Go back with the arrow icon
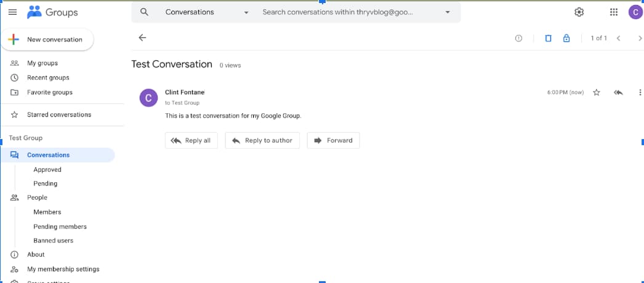 pos(142,38)
